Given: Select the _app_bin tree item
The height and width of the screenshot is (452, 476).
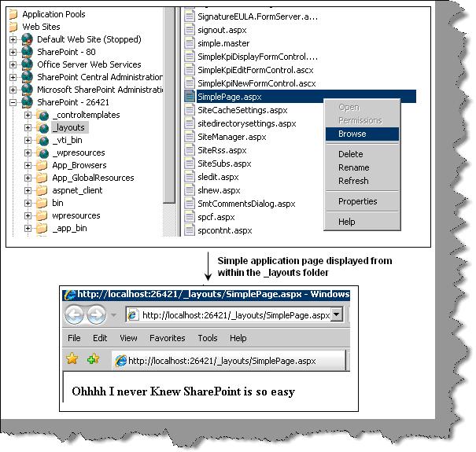Looking at the screenshot, I should (x=69, y=228).
